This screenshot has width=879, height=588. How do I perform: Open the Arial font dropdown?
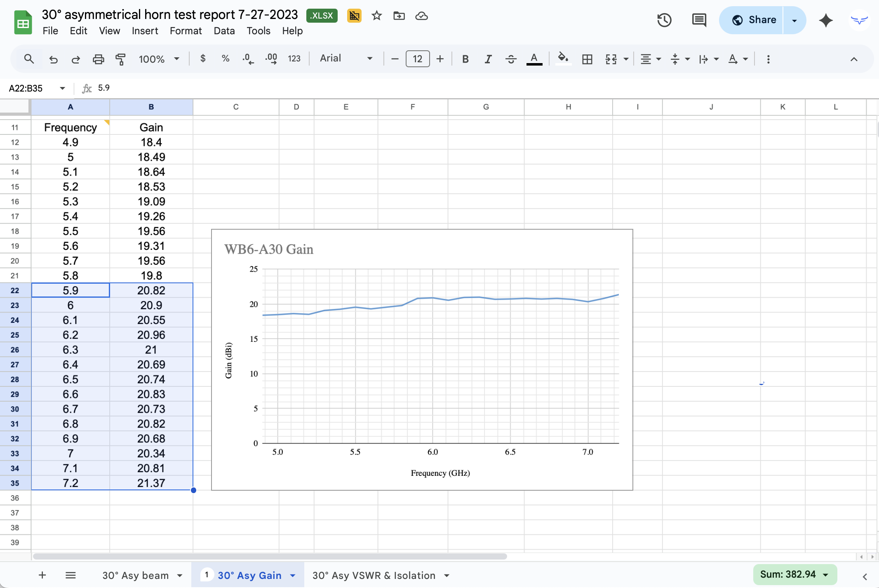(x=346, y=59)
